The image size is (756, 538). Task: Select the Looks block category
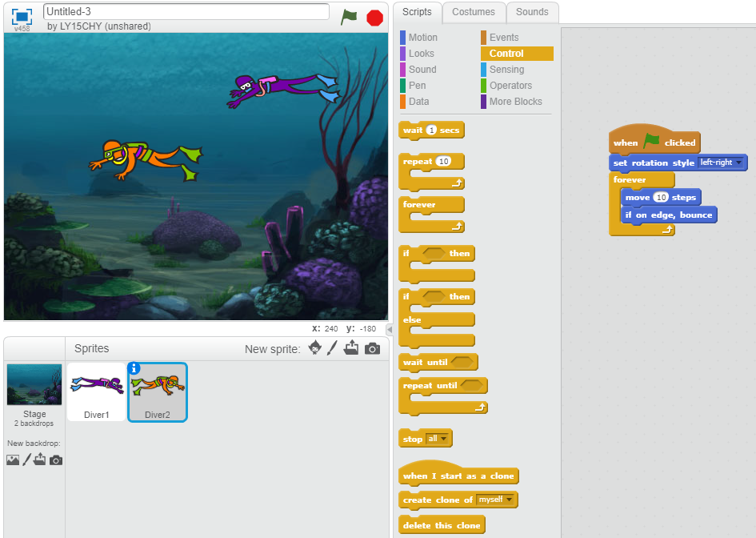pyautogui.click(x=421, y=54)
